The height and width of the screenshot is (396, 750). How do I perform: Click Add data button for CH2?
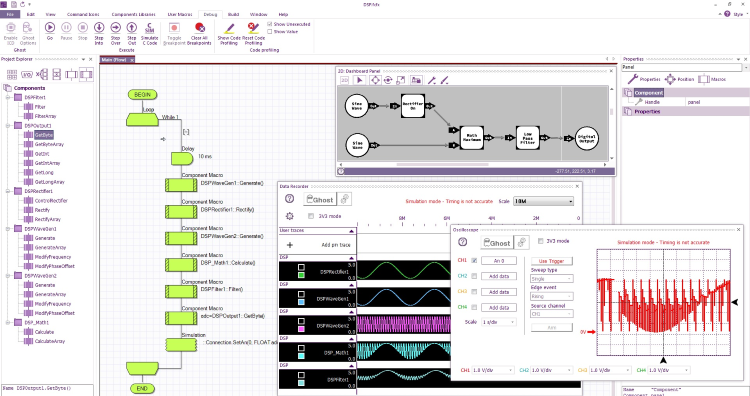point(499,276)
